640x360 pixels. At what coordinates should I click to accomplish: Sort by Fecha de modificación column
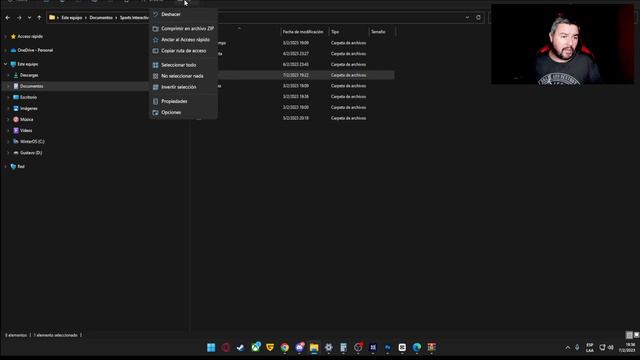click(x=304, y=32)
